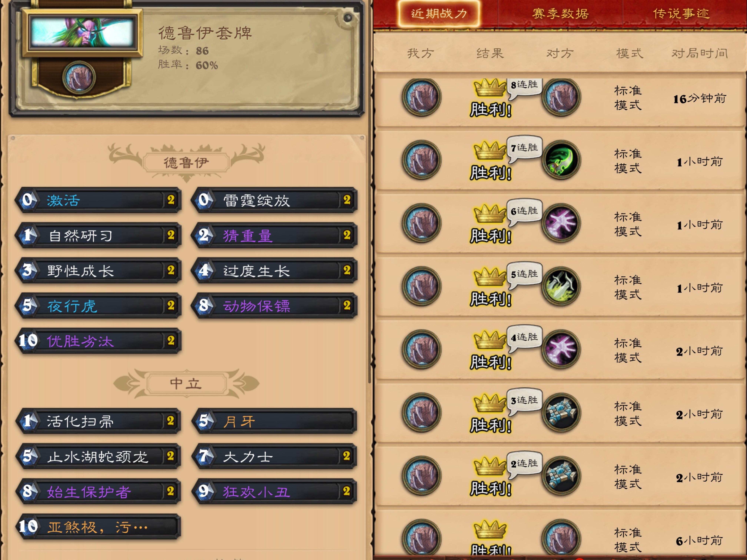The width and height of the screenshot is (747, 560).
Task: Click the Rogue daggers opponent icon, 5连胜 row
Action: point(561,286)
